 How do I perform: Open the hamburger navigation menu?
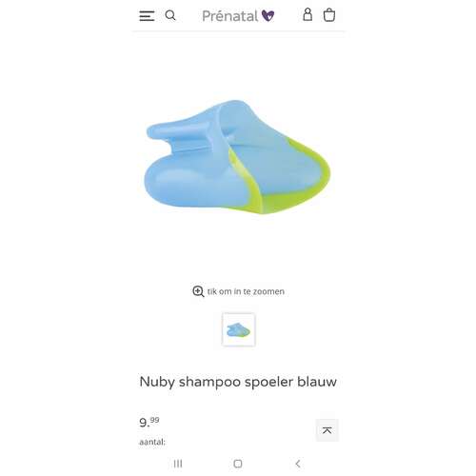(147, 16)
